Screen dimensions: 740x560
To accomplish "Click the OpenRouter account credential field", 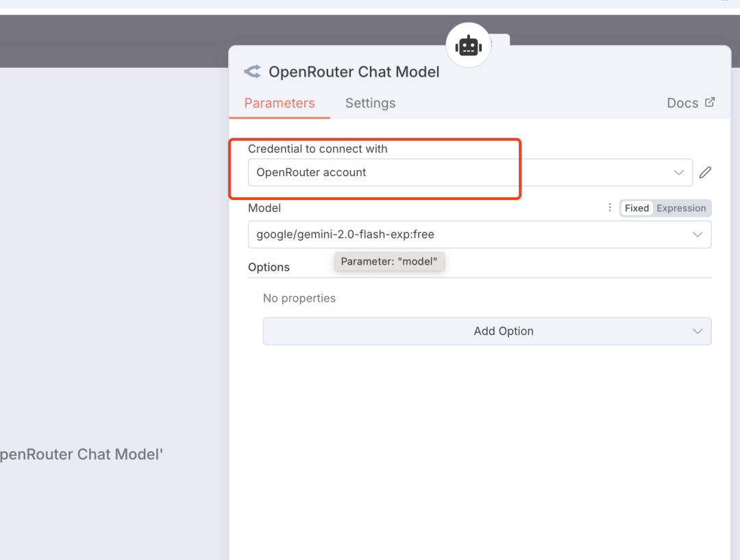I will 452,173.
